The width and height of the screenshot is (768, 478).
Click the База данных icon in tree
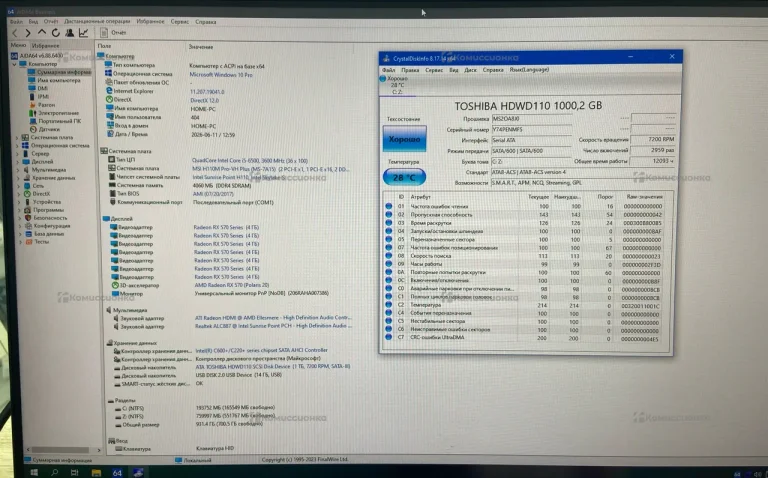pos(29,234)
